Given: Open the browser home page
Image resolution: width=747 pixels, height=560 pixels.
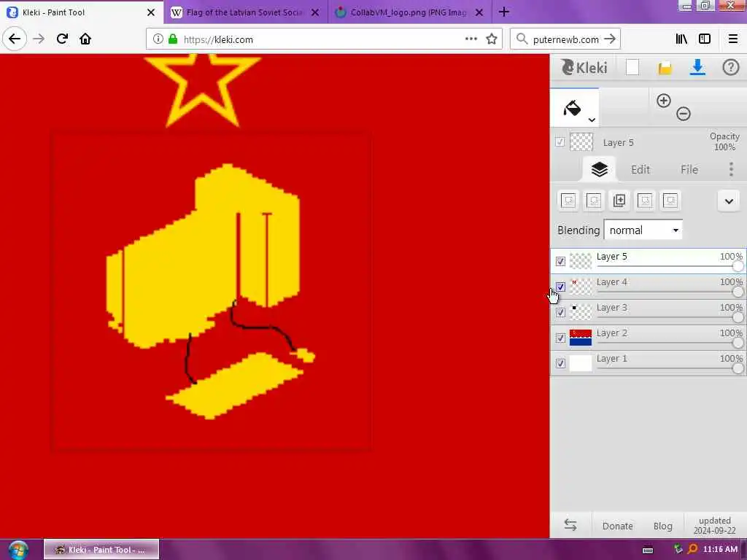Looking at the screenshot, I should (x=85, y=39).
